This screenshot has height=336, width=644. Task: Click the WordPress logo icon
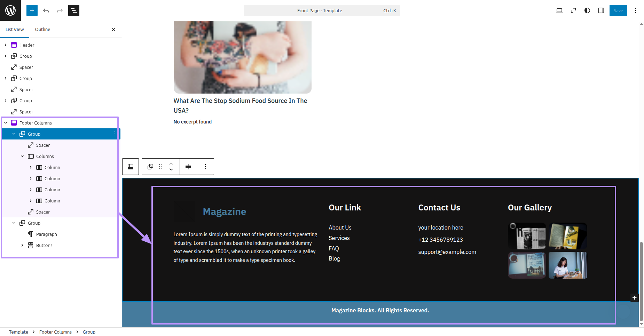pos(10,10)
